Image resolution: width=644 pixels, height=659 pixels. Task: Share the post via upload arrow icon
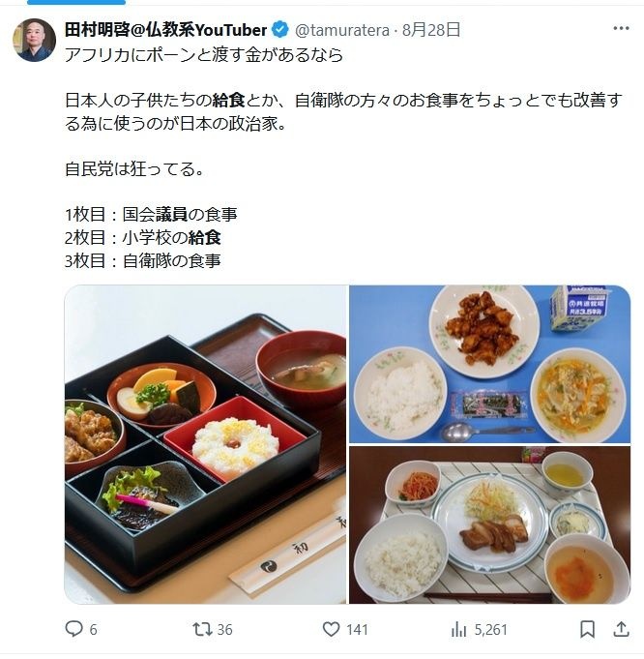click(x=621, y=629)
